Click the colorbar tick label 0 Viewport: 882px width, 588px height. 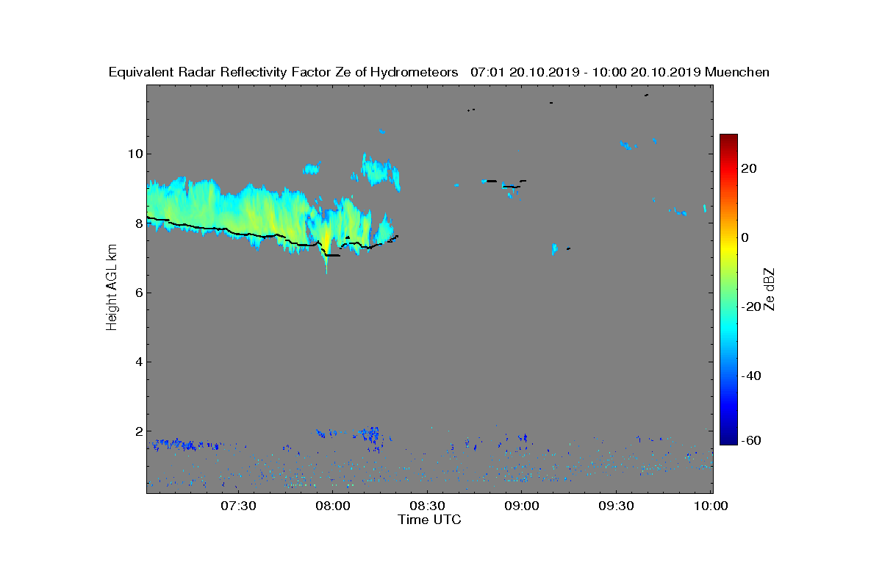[x=745, y=237]
